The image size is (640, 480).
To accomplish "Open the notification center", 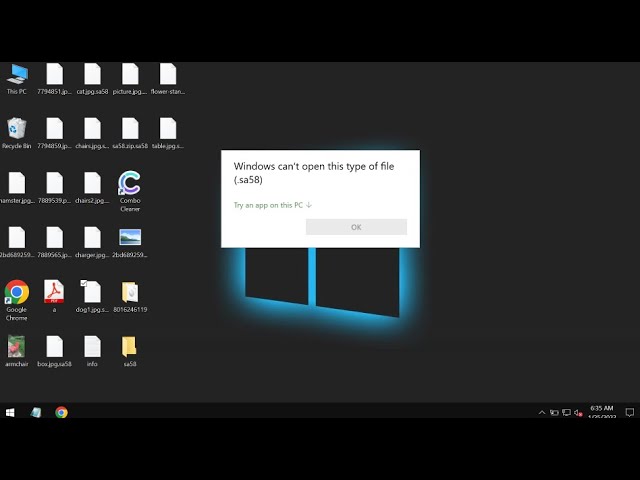I will tap(630, 413).
